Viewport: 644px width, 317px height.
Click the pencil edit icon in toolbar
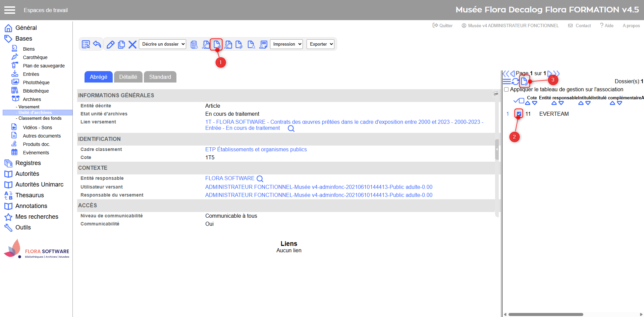[x=110, y=44]
